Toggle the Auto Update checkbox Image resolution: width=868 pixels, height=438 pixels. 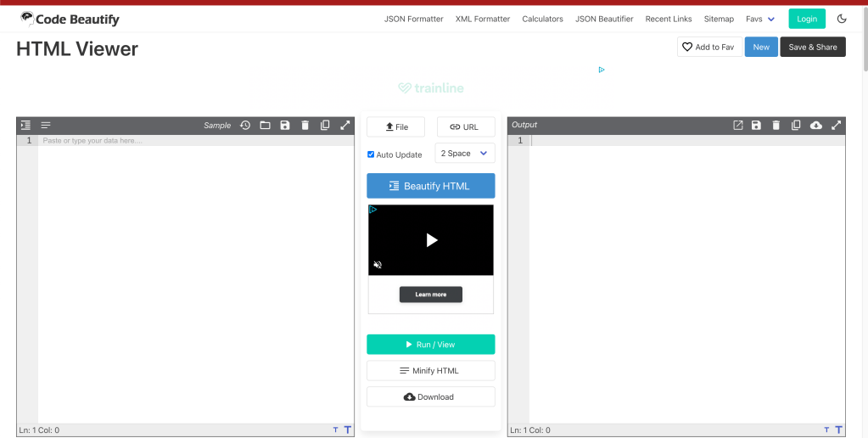pos(371,154)
